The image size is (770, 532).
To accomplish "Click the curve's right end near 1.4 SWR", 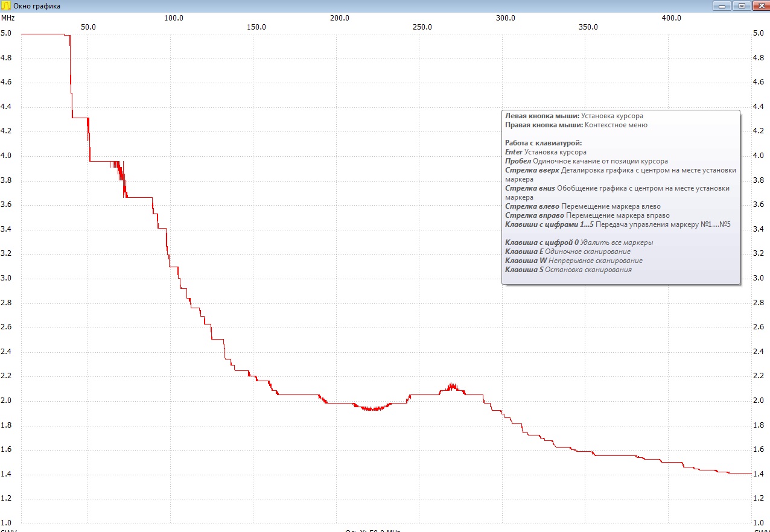I will pos(749,473).
